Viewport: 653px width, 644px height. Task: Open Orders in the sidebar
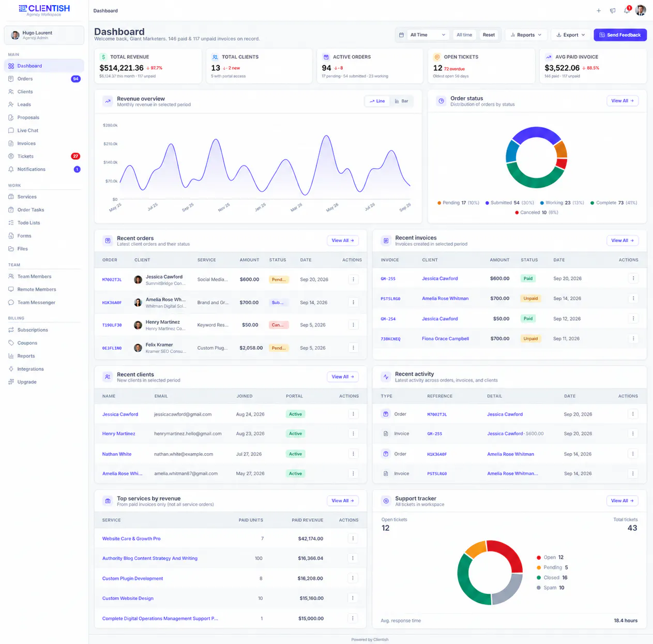(44, 79)
